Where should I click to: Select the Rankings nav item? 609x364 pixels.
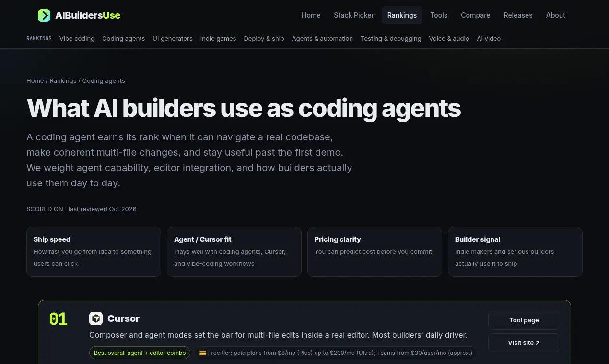pyautogui.click(x=402, y=15)
